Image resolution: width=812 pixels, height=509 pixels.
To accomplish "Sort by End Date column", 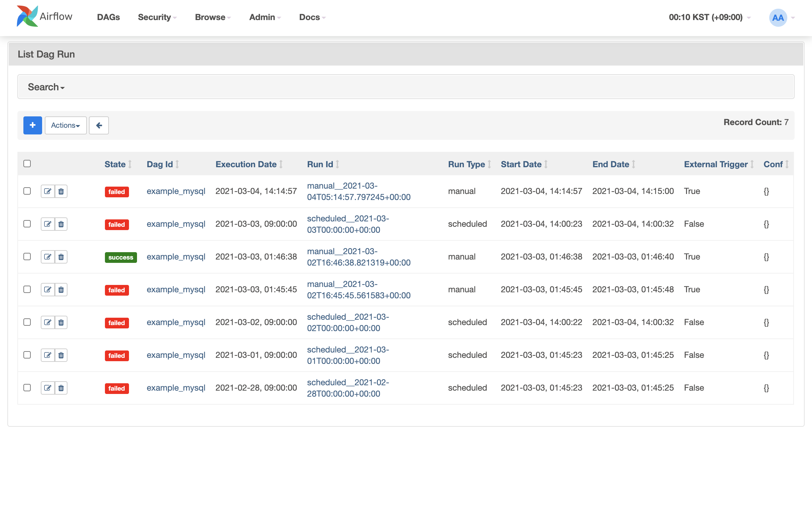I will [614, 164].
